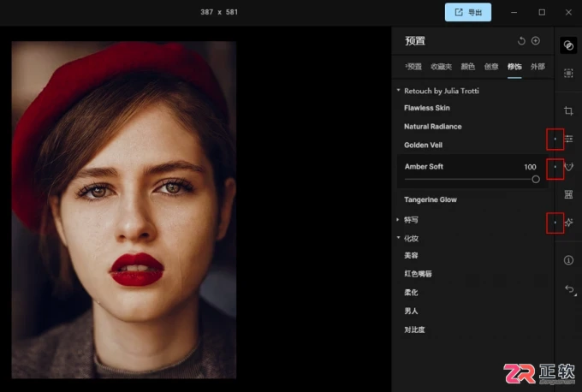
Task: Open the AI enhance sparkle icon
Action: coord(568,223)
